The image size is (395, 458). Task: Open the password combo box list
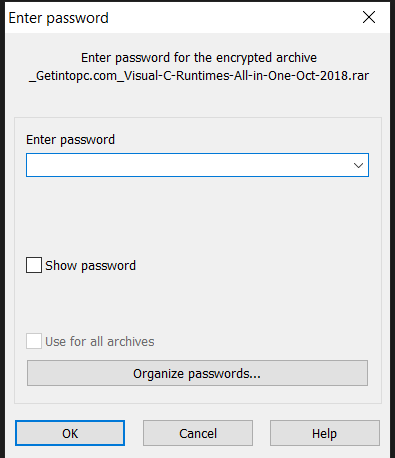358,165
